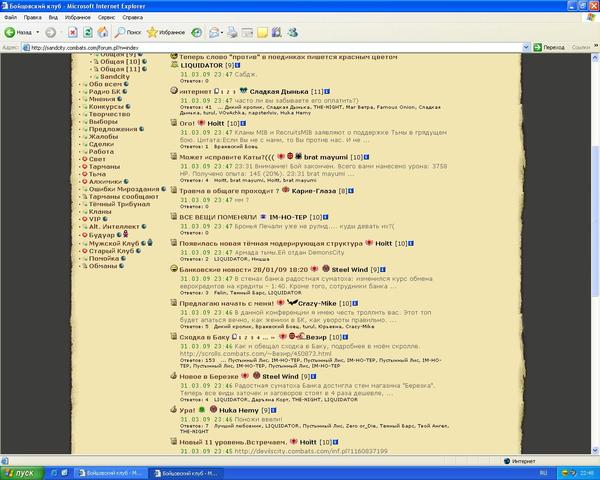Open topic 'Травма в общаге проходит ?'
Screen dimensions: 600x480
click(x=229, y=191)
